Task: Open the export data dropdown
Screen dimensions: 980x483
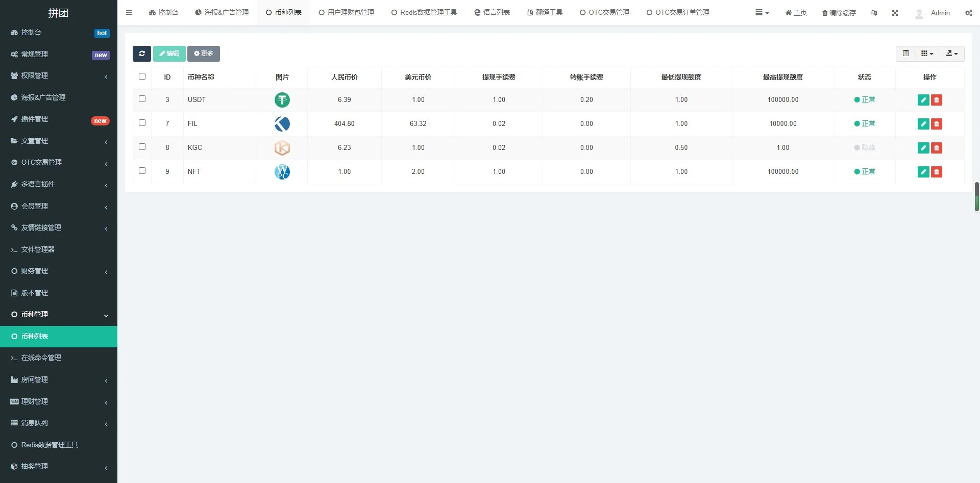Action: [951, 54]
